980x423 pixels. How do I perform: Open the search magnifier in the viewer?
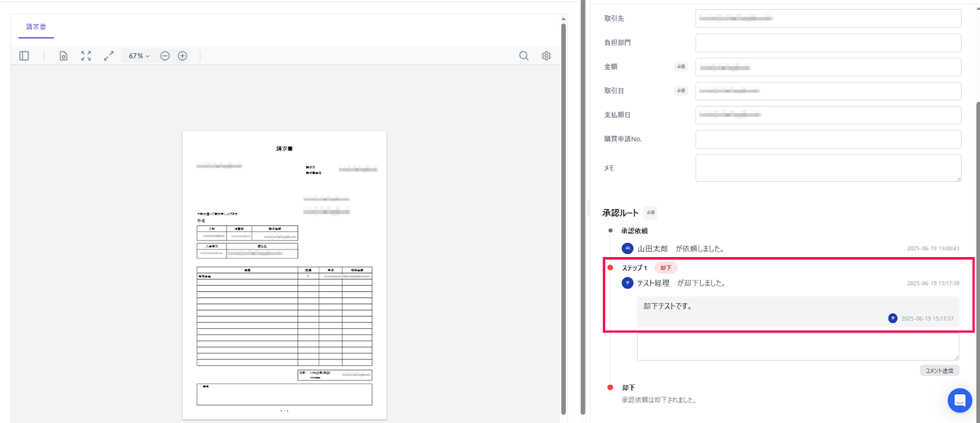tap(524, 56)
